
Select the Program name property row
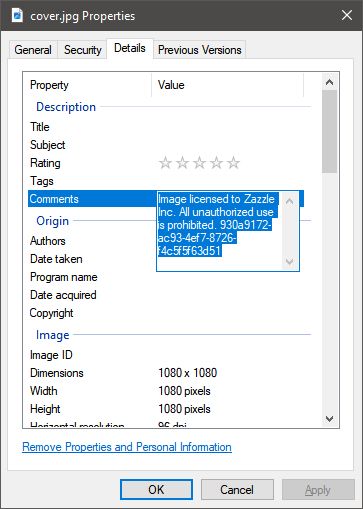point(166,277)
